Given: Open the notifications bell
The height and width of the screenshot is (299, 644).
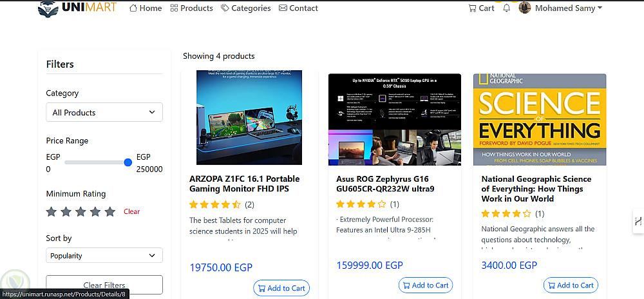Looking at the screenshot, I should 507,8.
